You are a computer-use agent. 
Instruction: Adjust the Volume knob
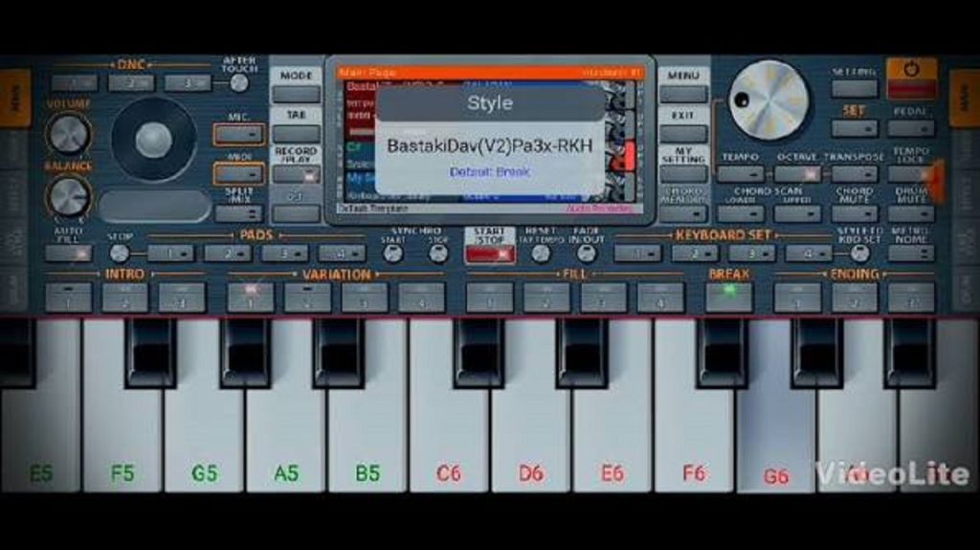point(69,133)
